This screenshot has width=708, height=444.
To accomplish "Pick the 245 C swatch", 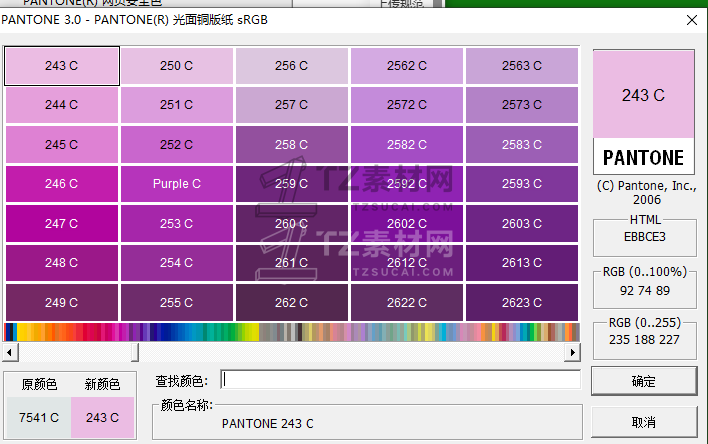I will pyautogui.click(x=62, y=145).
